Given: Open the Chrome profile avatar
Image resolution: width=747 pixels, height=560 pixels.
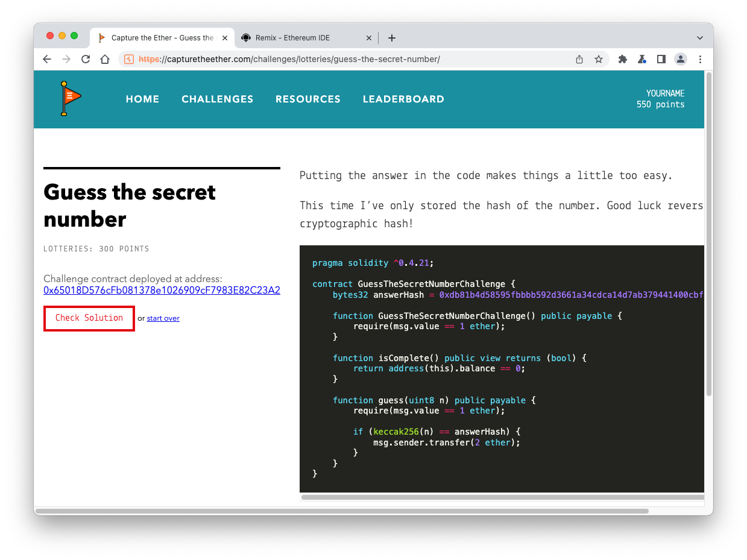Looking at the screenshot, I should click(x=681, y=59).
